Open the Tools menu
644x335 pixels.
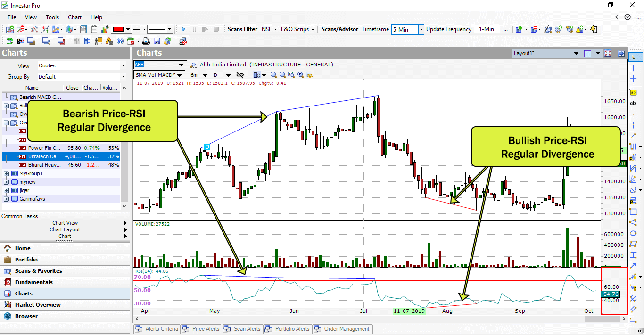tap(52, 17)
